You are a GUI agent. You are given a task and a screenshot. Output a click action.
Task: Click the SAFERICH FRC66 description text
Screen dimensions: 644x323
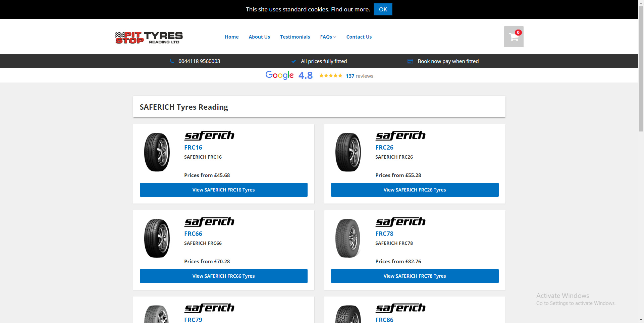click(203, 243)
